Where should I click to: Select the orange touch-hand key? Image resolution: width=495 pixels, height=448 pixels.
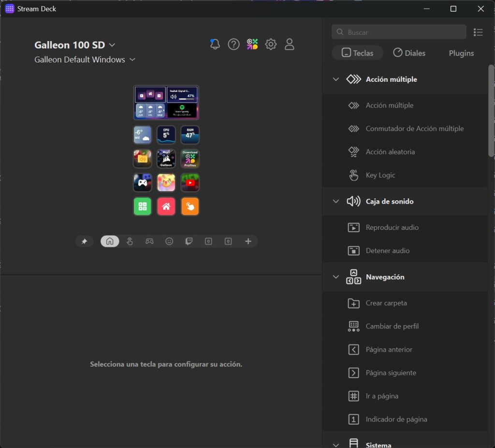click(190, 206)
